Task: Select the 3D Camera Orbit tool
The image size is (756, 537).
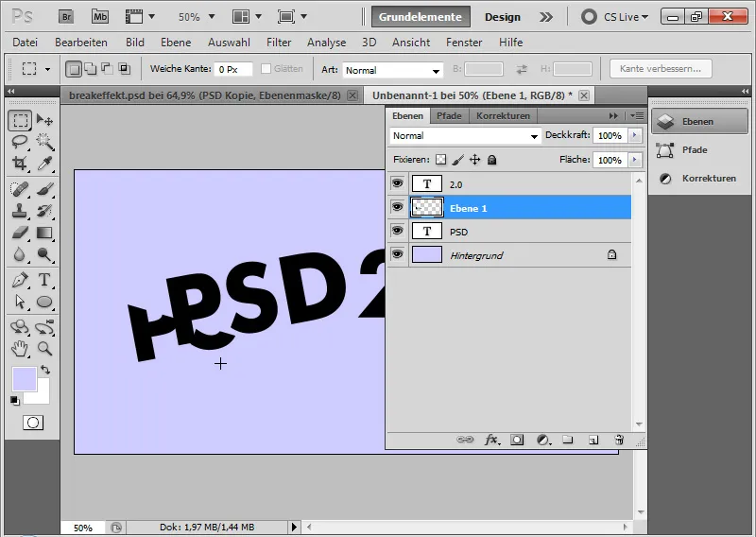Action: (x=44, y=326)
